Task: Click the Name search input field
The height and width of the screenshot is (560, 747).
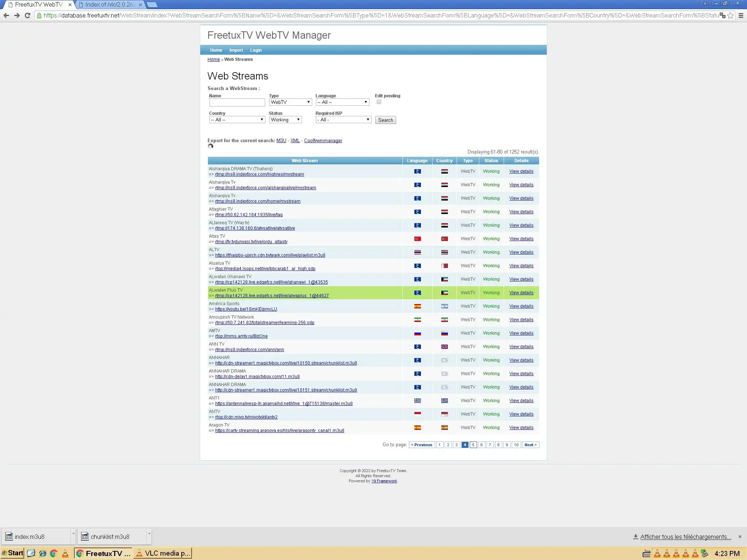Action: coord(237,102)
